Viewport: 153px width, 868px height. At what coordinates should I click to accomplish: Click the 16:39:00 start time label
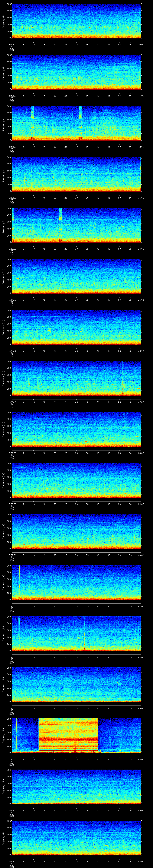coord(12,555)
